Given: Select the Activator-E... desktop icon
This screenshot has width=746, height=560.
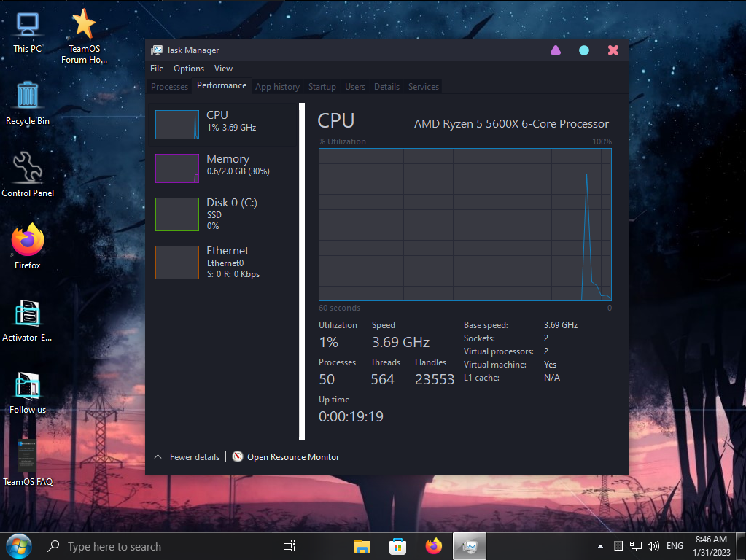Looking at the screenshot, I should pyautogui.click(x=27, y=320).
